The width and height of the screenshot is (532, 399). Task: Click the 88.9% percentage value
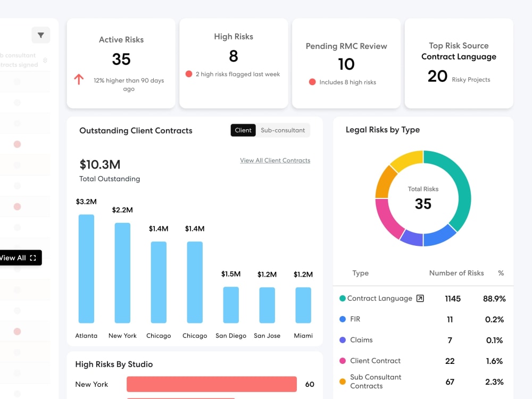point(494,298)
